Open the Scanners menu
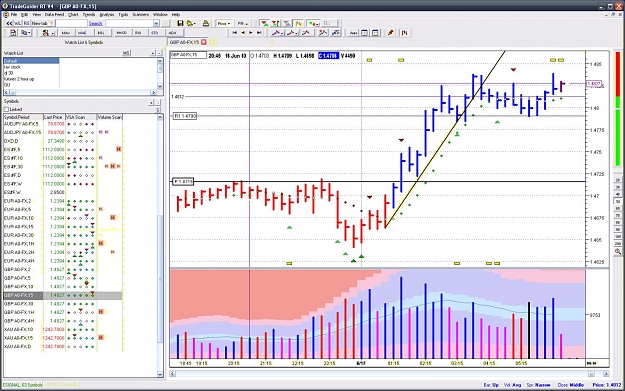The image size is (625, 391). click(x=140, y=14)
